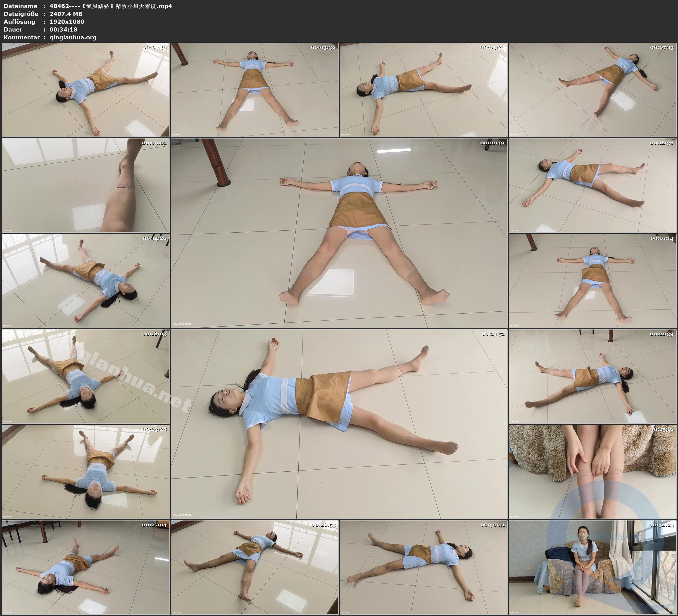Click the thumbnail timestamped 00:01:48
The image size is (678, 616).
coord(85,90)
